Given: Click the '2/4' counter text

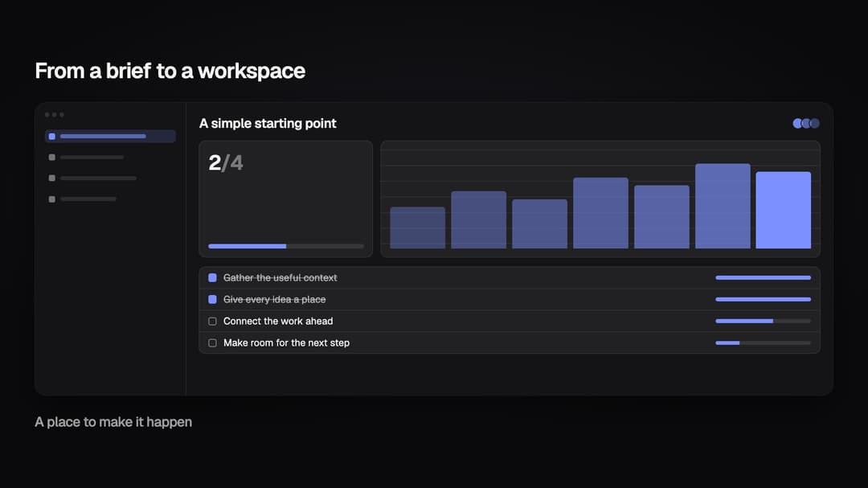Looking at the screenshot, I should click(225, 163).
